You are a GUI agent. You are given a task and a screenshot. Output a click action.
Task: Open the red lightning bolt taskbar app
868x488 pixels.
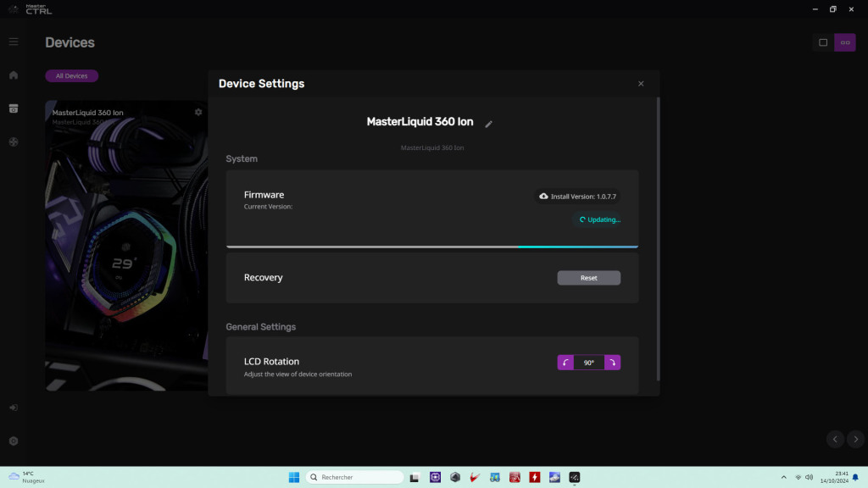click(x=535, y=477)
